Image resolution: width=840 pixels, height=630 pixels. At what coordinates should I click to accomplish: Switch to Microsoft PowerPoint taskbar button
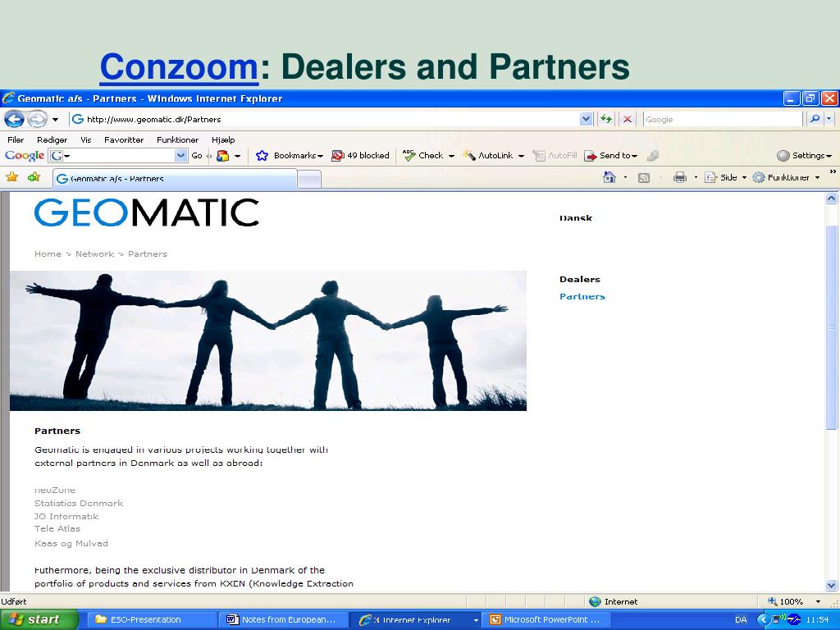[x=546, y=619]
